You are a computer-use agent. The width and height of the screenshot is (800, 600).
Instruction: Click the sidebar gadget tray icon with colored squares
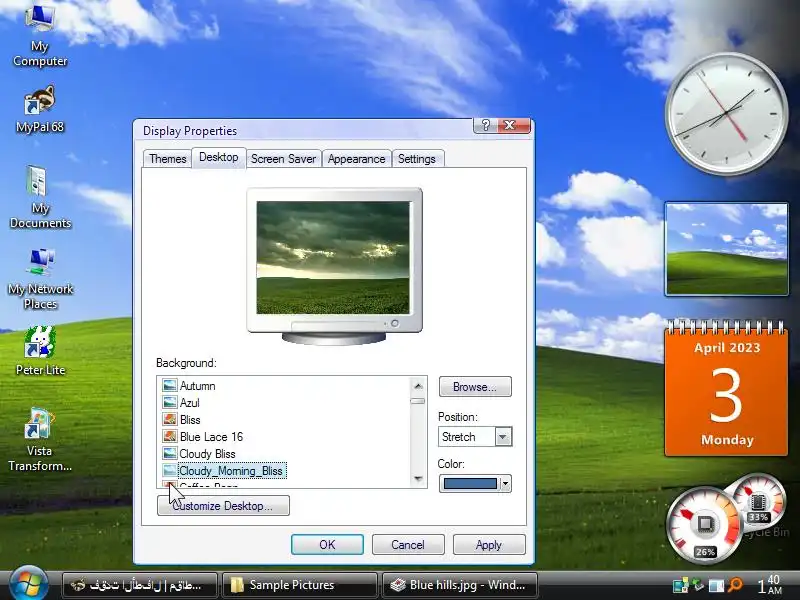680,585
